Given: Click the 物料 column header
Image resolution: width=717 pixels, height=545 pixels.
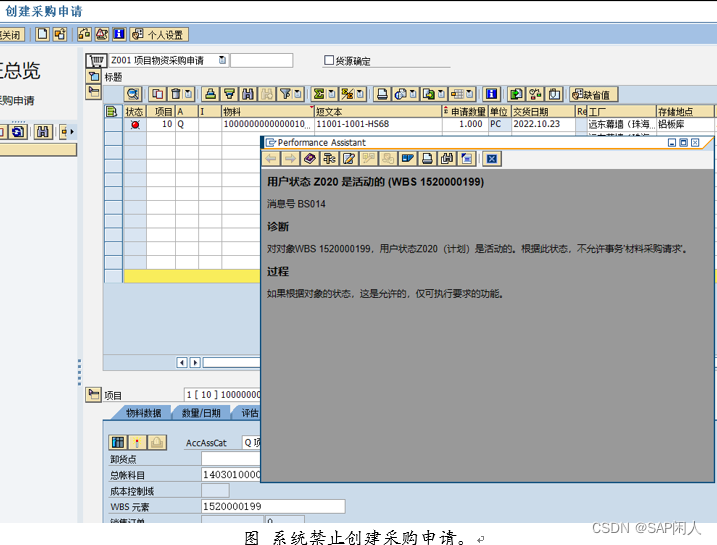Looking at the screenshot, I should point(268,111).
